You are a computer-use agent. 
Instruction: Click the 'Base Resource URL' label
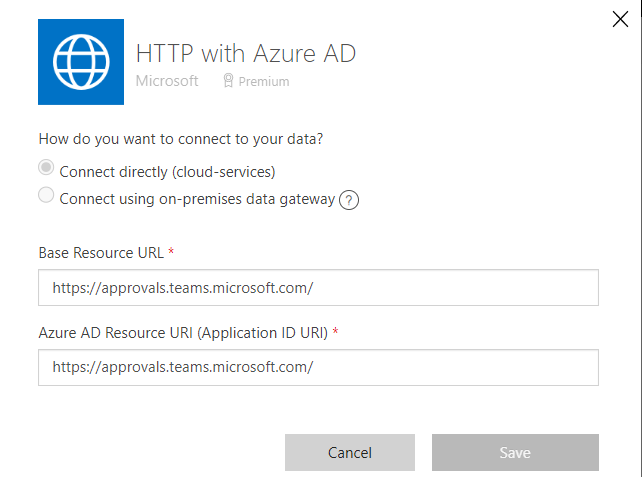(101, 253)
